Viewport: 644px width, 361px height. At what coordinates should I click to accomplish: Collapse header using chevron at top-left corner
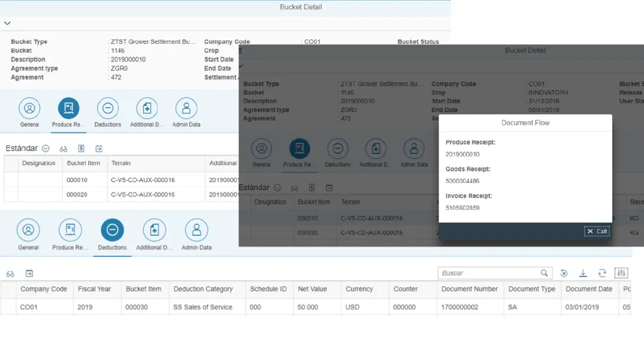point(7,23)
